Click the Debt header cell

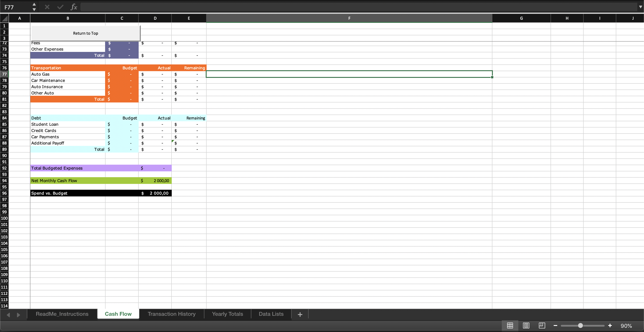pyautogui.click(x=68, y=118)
